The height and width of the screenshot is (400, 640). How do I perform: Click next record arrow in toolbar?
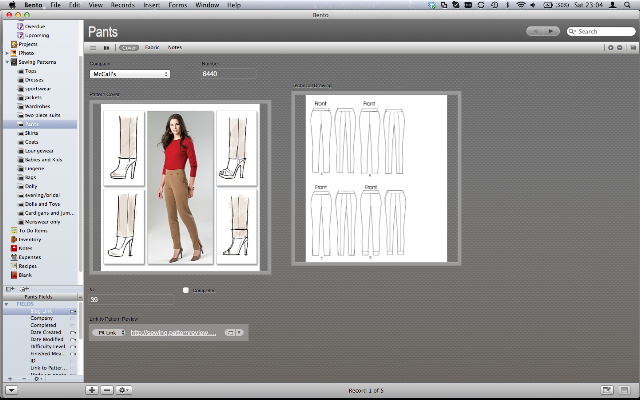tap(550, 32)
